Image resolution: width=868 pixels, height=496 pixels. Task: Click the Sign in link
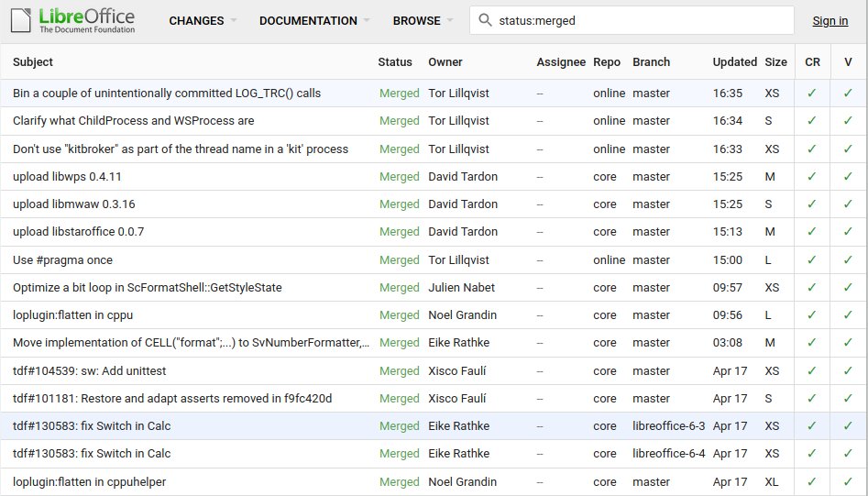830,20
